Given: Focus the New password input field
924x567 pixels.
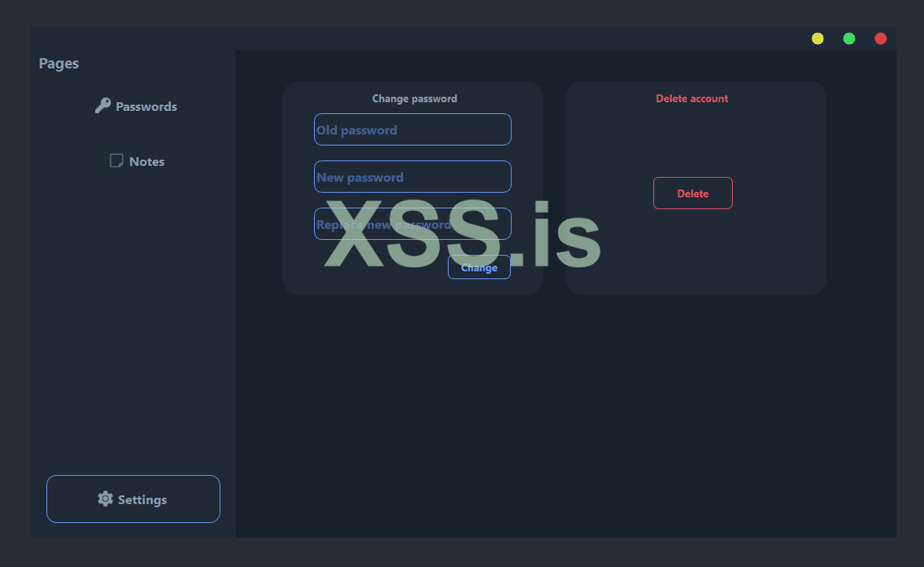Looking at the screenshot, I should [412, 176].
